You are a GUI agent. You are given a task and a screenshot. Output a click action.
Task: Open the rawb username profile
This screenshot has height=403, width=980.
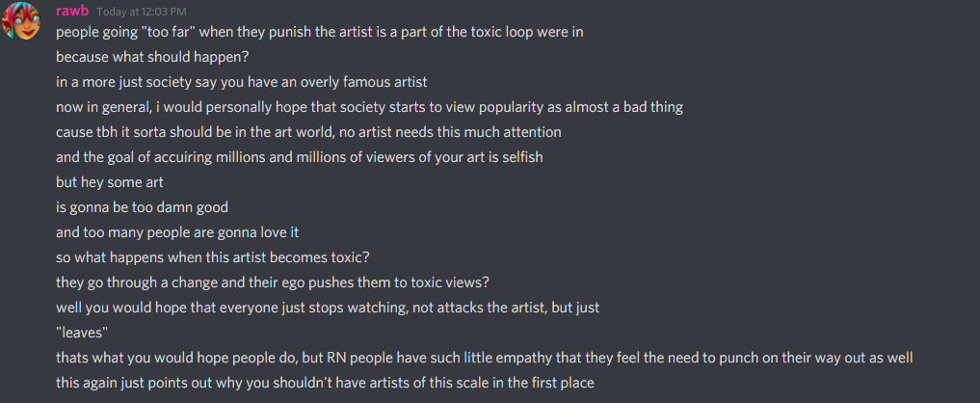pyautogui.click(x=72, y=11)
